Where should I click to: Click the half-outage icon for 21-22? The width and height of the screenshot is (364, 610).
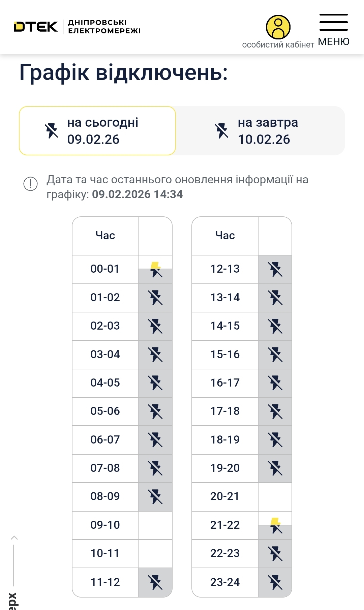coord(275,525)
